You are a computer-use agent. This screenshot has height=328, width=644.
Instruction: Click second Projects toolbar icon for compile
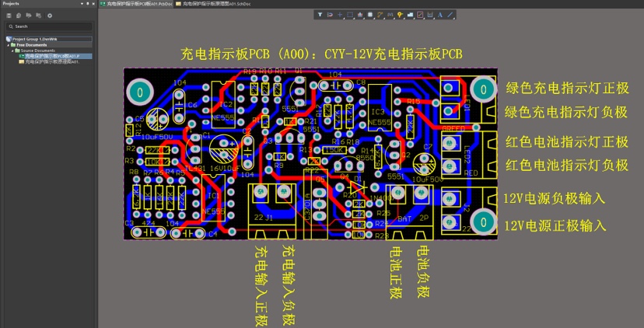click(19, 16)
